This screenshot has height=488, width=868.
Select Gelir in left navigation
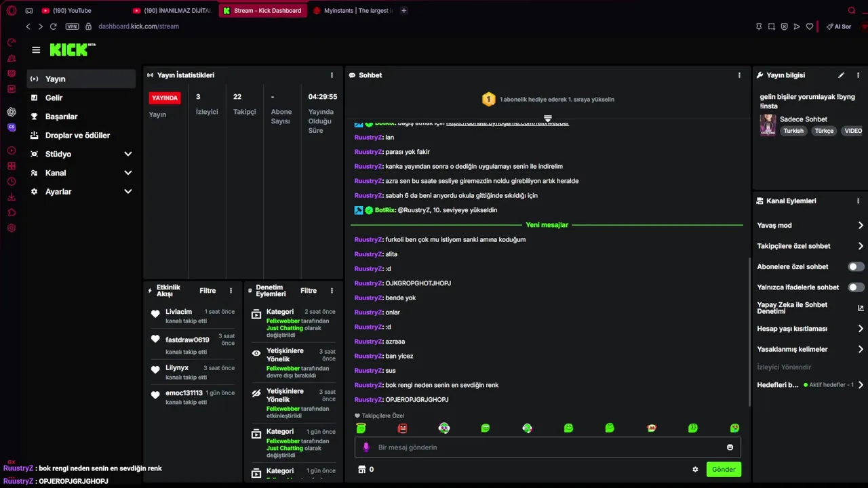click(81, 98)
